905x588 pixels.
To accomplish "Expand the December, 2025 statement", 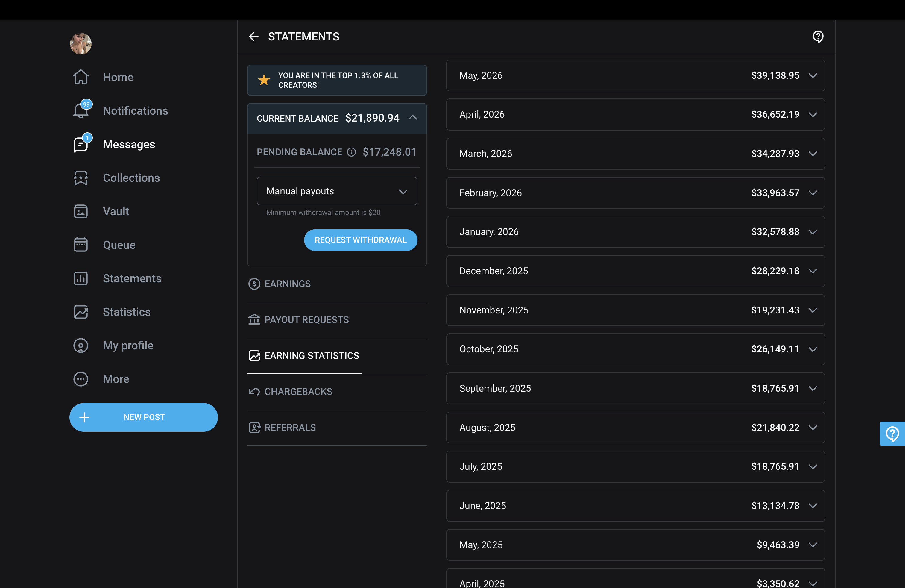I will [635, 271].
